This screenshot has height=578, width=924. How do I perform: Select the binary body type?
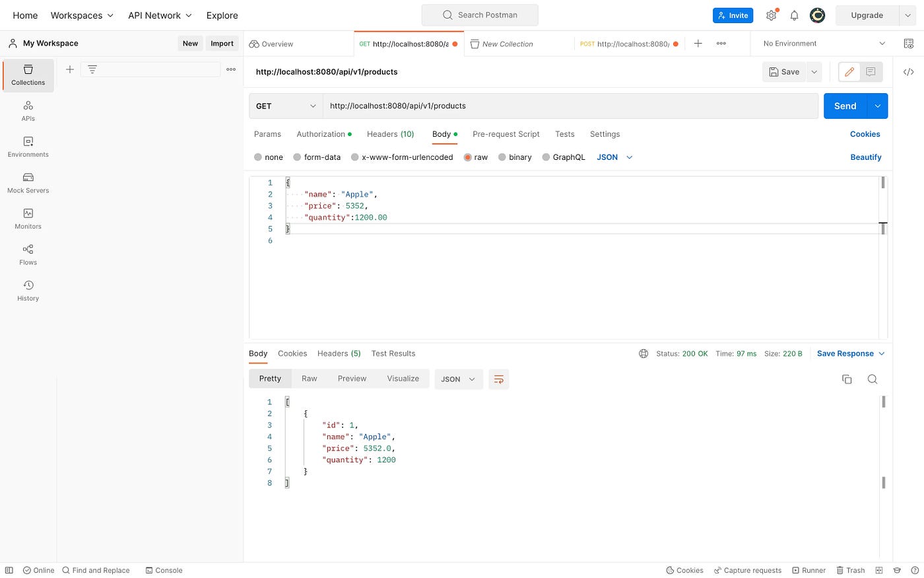coord(515,157)
